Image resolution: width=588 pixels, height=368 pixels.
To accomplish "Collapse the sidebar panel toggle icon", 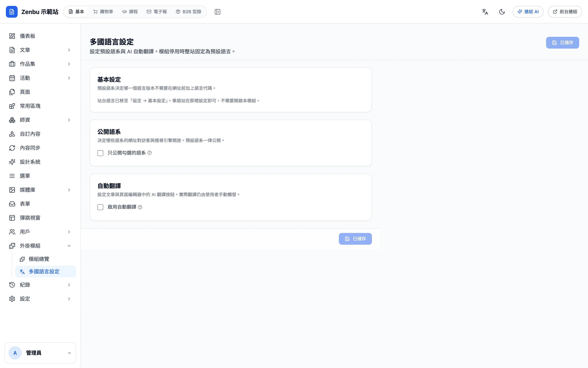I will [217, 12].
